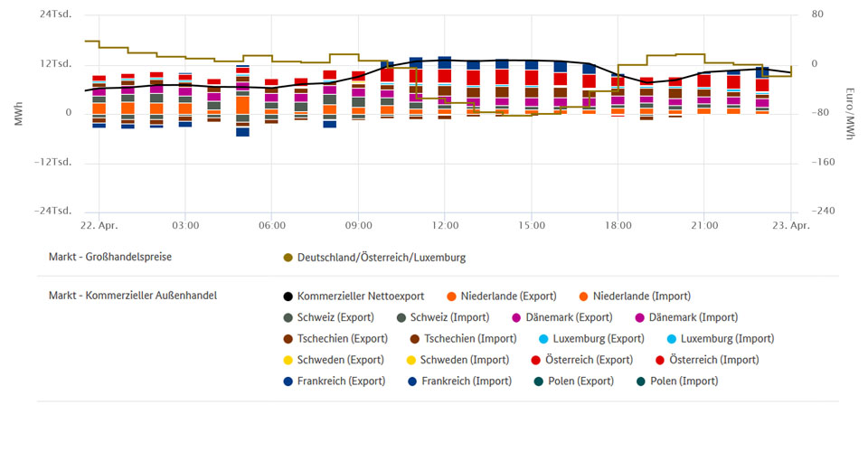The image size is (868, 452).
Task: Select Schweden (Import) legend label
Action: (465, 360)
